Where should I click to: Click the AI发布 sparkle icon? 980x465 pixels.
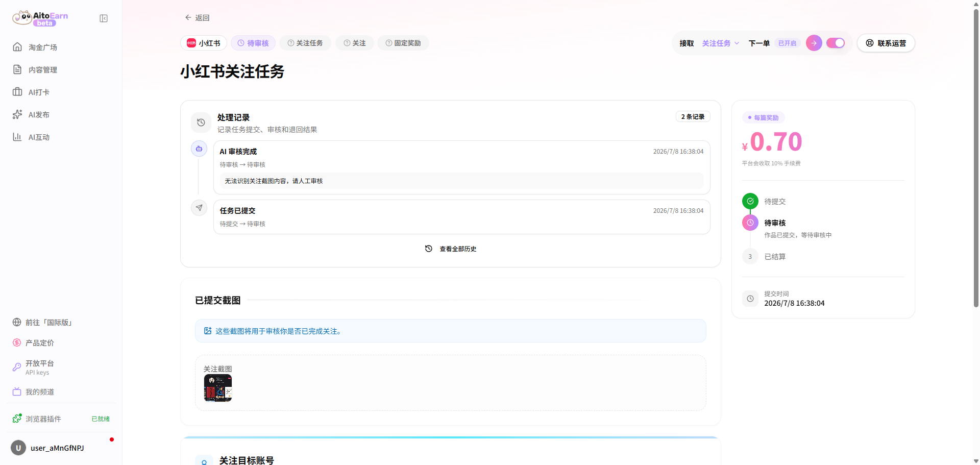coord(17,114)
